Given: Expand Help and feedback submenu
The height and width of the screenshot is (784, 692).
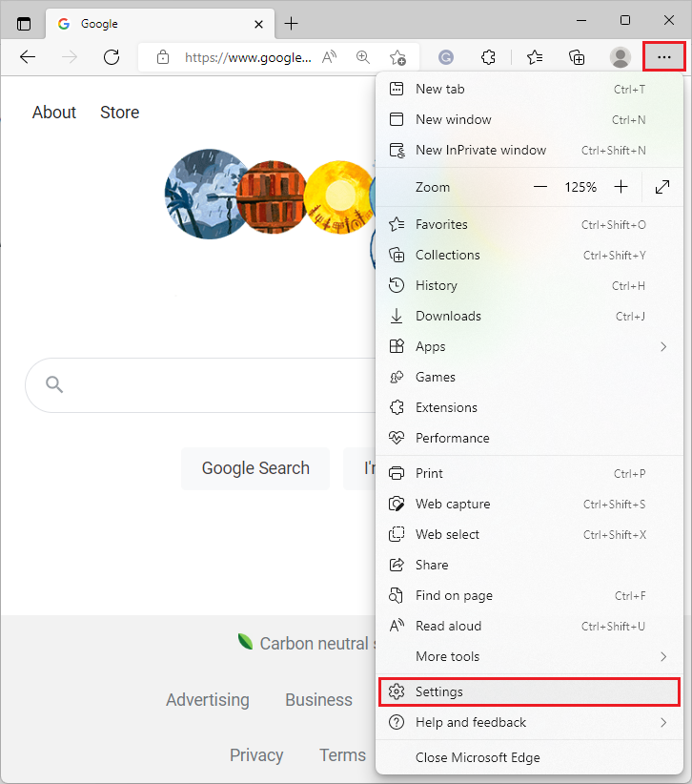Looking at the screenshot, I should click(x=529, y=723).
